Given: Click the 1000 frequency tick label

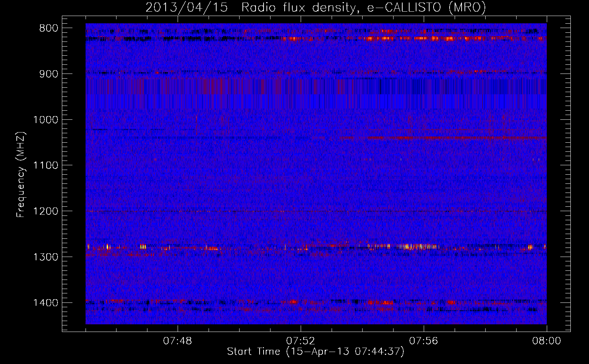Looking at the screenshot, I should (46, 120).
